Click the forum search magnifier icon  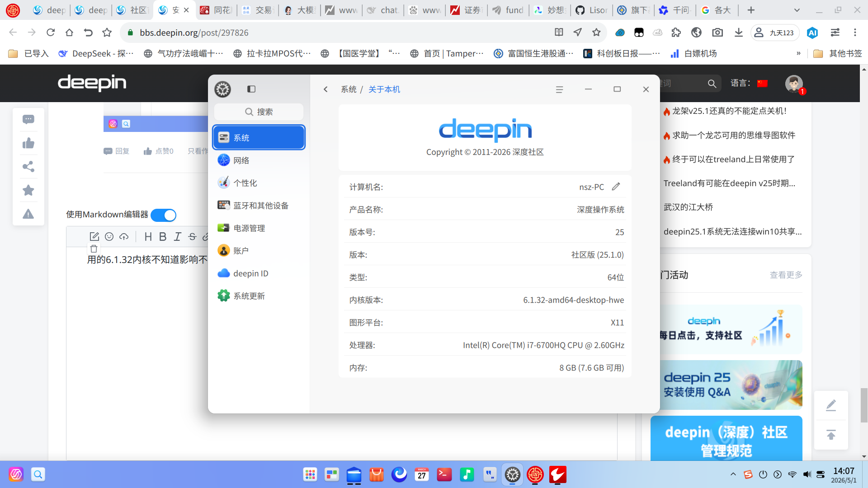pyautogui.click(x=712, y=84)
